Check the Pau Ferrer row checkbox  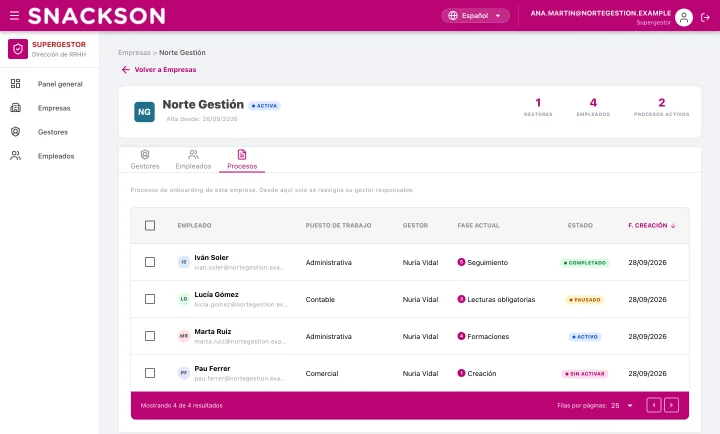pos(150,373)
